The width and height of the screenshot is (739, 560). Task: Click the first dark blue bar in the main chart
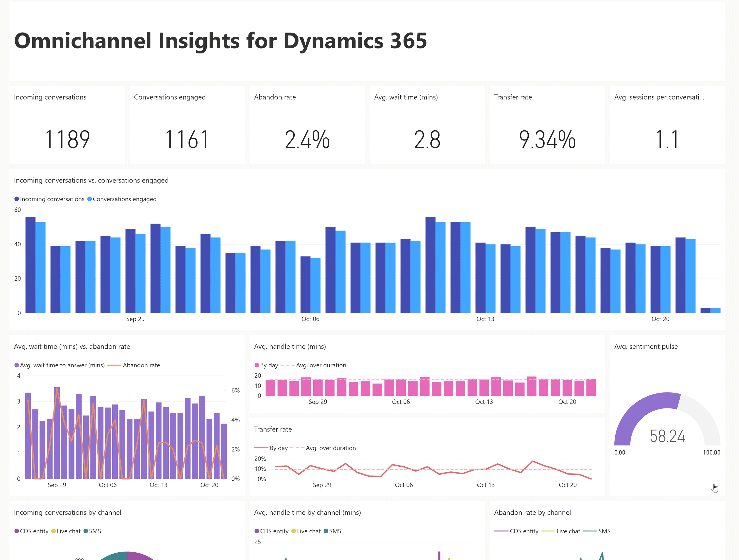pyautogui.click(x=30, y=265)
